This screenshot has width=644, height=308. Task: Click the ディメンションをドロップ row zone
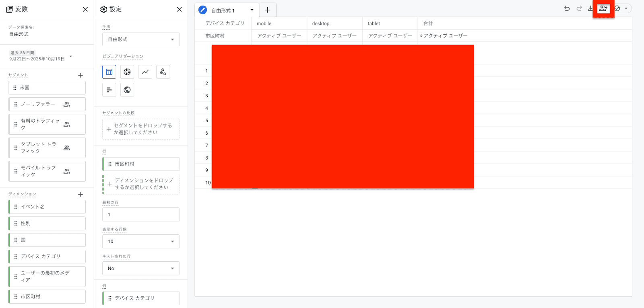coord(141,184)
